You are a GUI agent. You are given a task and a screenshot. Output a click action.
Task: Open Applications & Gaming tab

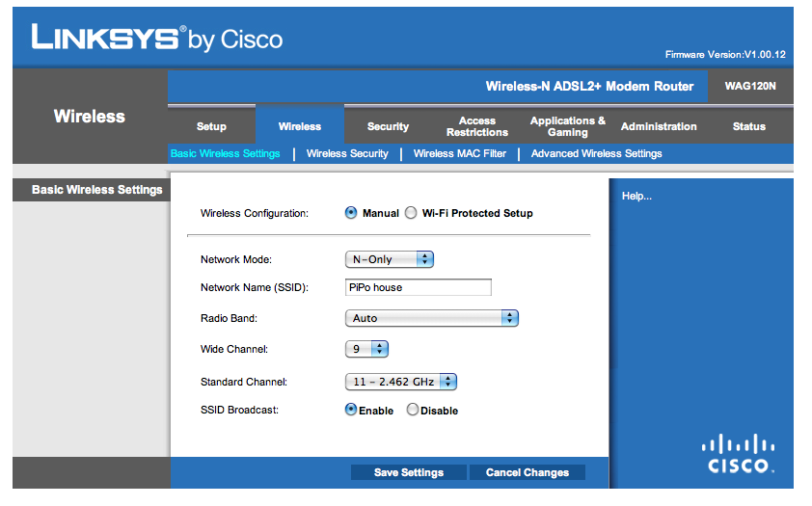(x=568, y=126)
